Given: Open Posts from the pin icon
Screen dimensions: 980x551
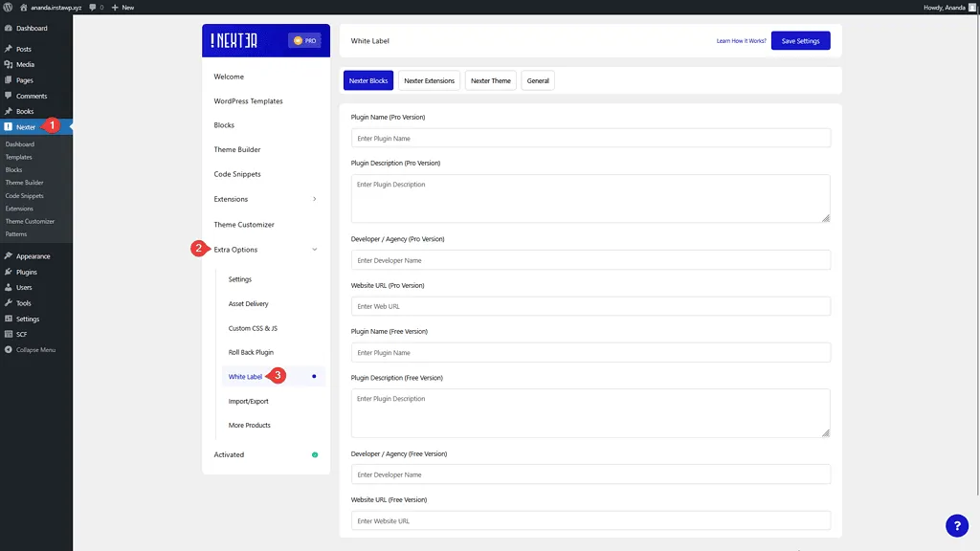Looking at the screenshot, I should [9, 49].
